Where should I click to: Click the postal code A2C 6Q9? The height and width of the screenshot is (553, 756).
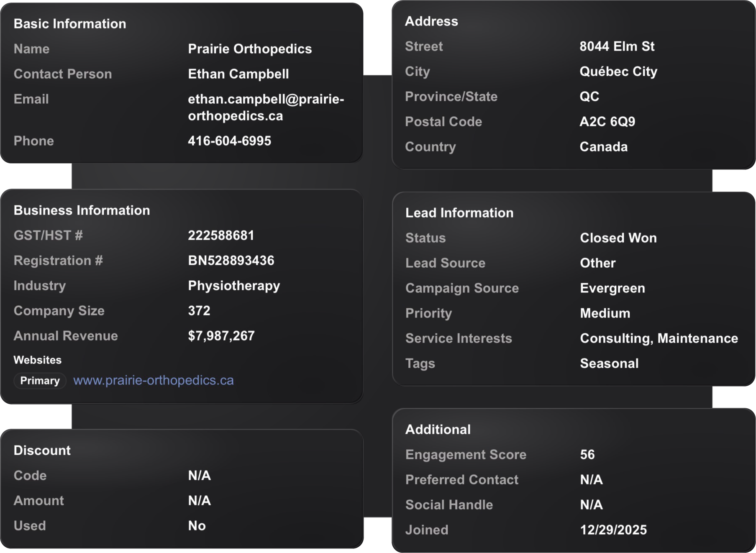[607, 122]
